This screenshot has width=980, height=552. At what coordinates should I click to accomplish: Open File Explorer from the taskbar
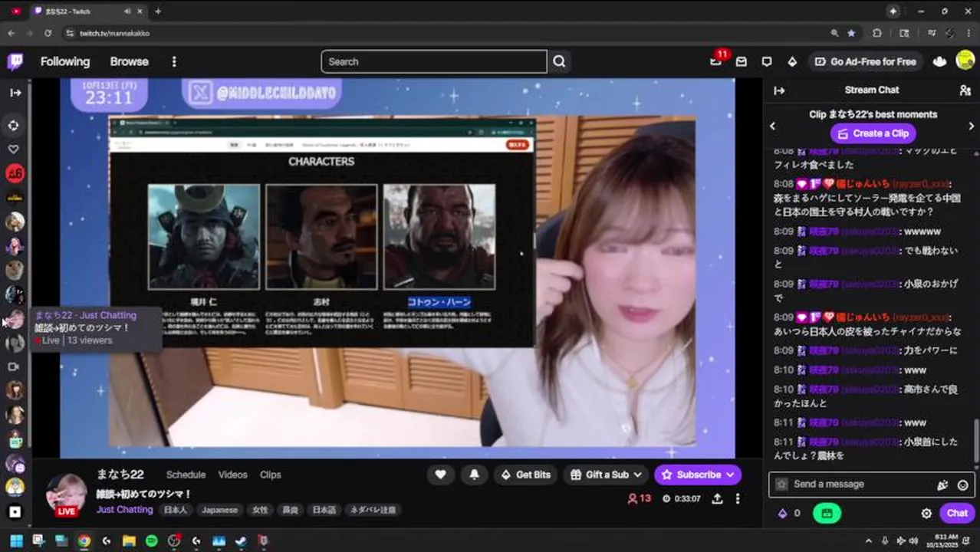coord(129,540)
